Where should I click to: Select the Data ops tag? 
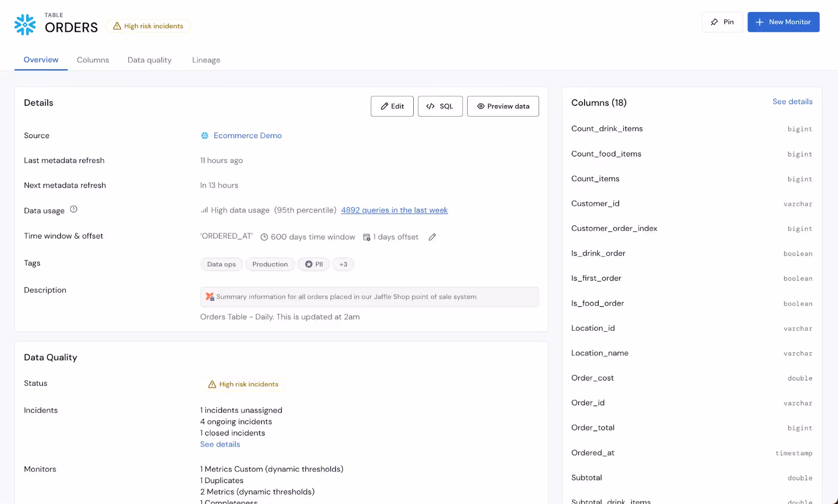pyautogui.click(x=222, y=264)
